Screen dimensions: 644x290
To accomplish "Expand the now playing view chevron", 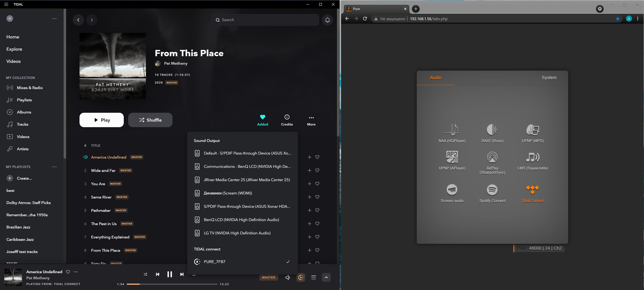I will (326, 277).
